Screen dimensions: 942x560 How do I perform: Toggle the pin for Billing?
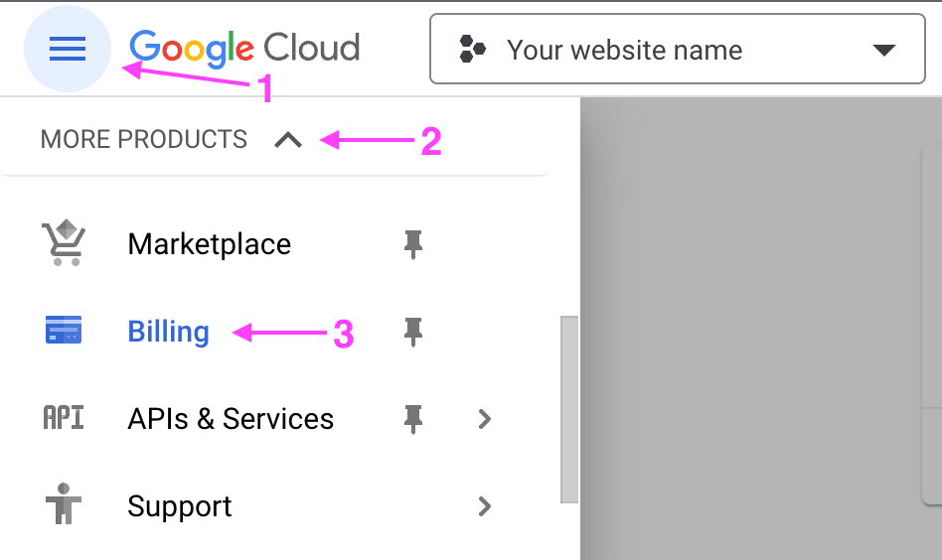click(412, 332)
